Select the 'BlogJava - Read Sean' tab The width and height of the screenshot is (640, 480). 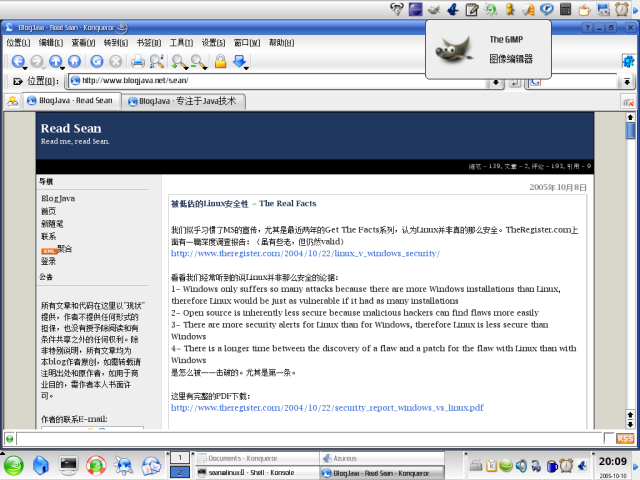pos(71,100)
